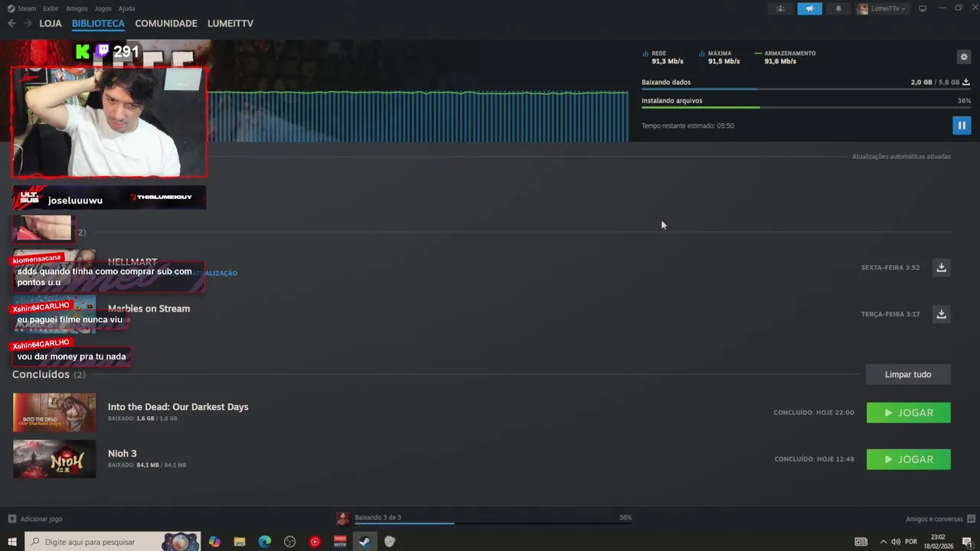
Task: Open the Steam taskbar icon
Action: pyautogui.click(x=364, y=542)
